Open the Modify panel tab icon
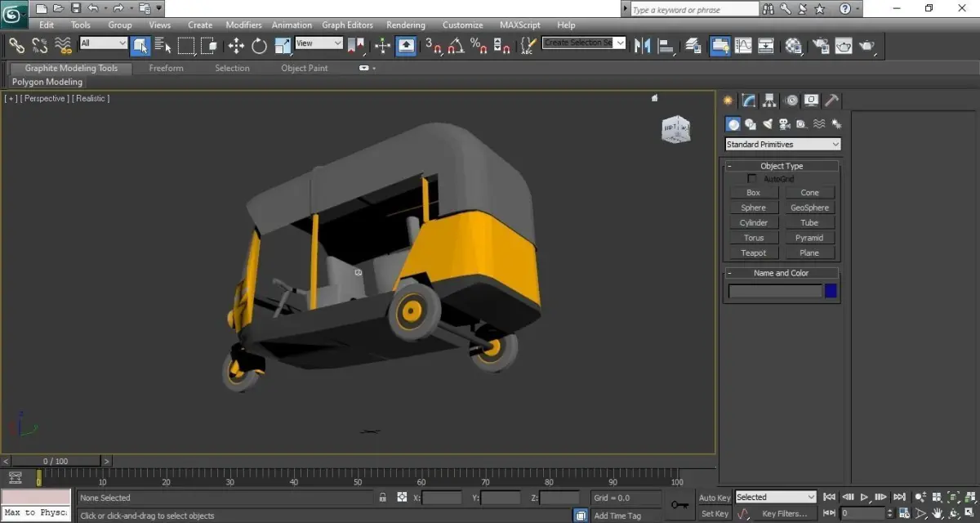Image resolution: width=980 pixels, height=523 pixels. pos(749,101)
